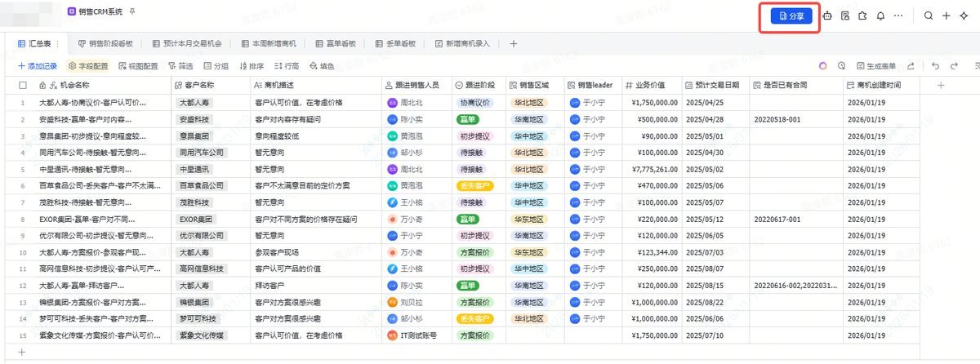Open the 行高 row height menu

pos(287,66)
